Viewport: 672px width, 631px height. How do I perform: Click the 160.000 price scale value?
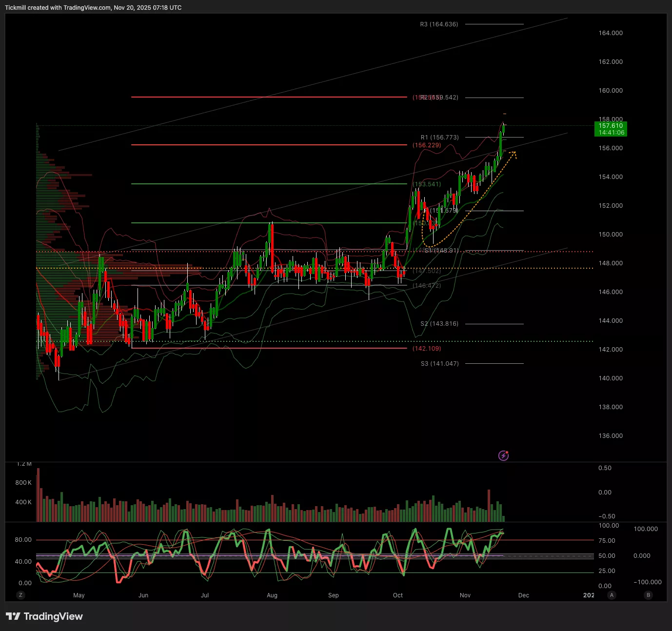pos(611,91)
